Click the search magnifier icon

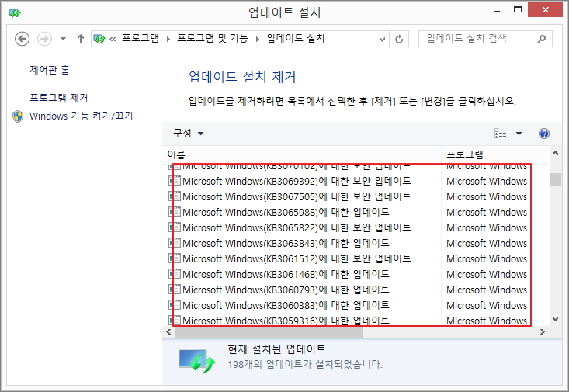tap(541, 39)
